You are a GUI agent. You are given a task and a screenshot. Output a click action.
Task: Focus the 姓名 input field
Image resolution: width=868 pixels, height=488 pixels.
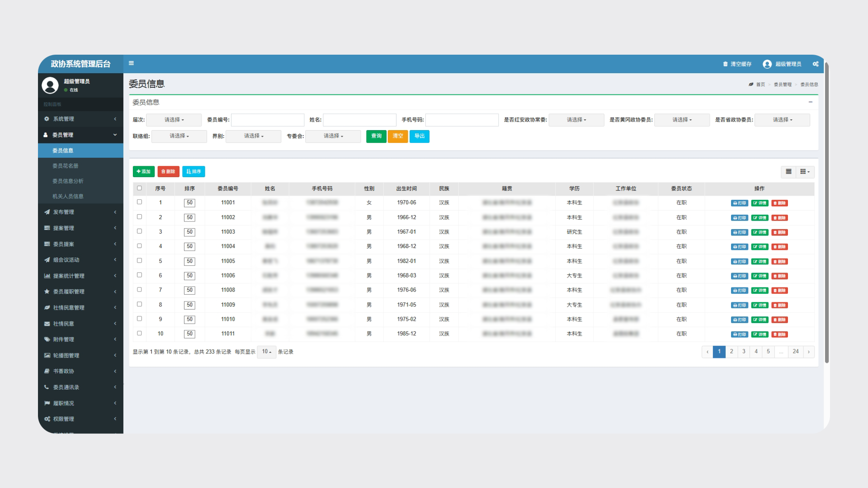(359, 120)
